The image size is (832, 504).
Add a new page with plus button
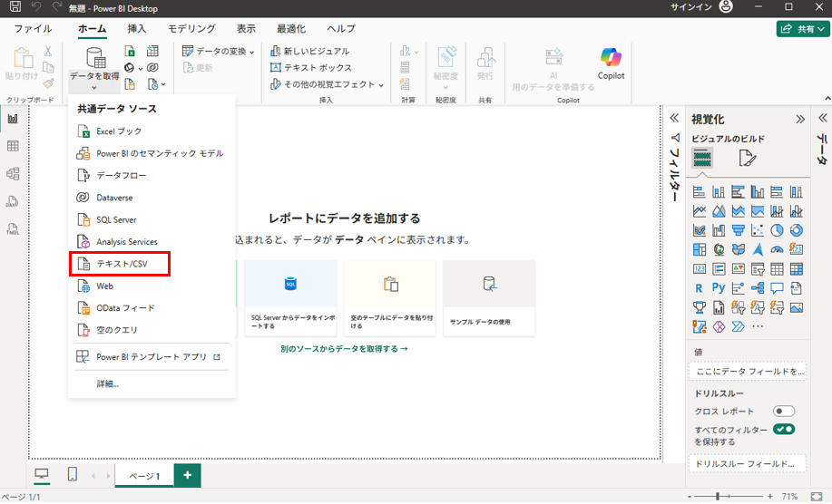187,475
